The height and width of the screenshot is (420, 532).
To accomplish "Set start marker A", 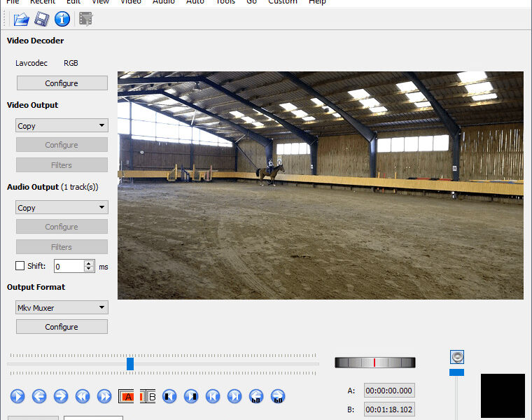I will point(126,396).
